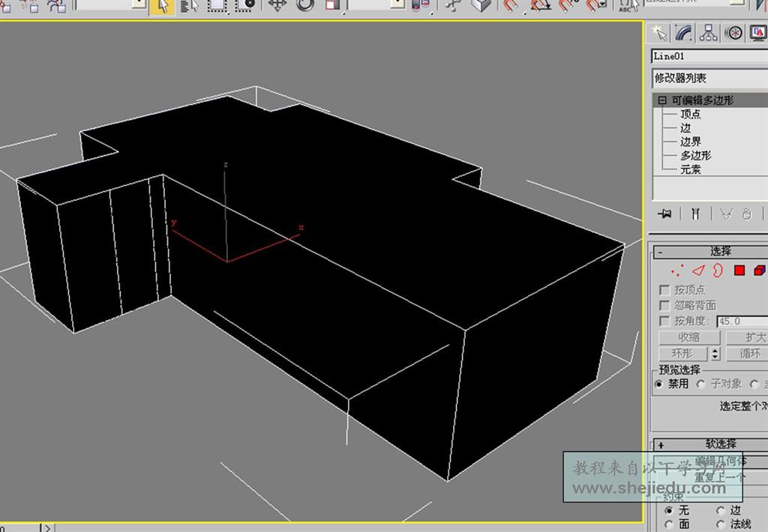The height and width of the screenshot is (532, 768).
Task: Switch to the Modify panel tab
Action: click(684, 33)
